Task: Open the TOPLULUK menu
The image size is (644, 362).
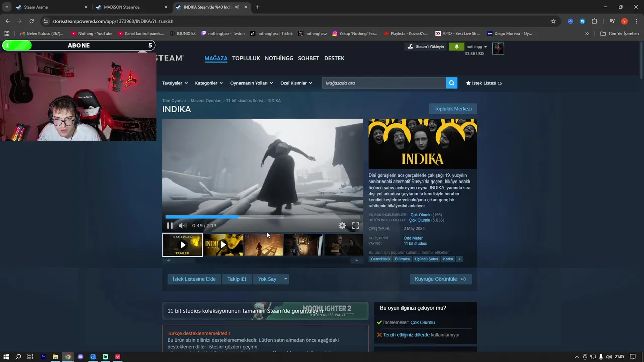Action: pos(246,58)
